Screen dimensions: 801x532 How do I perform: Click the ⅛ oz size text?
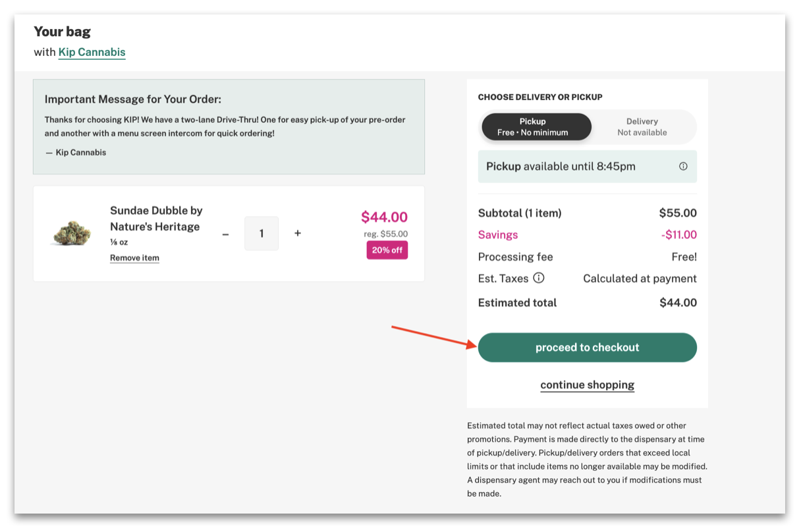pos(119,242)
